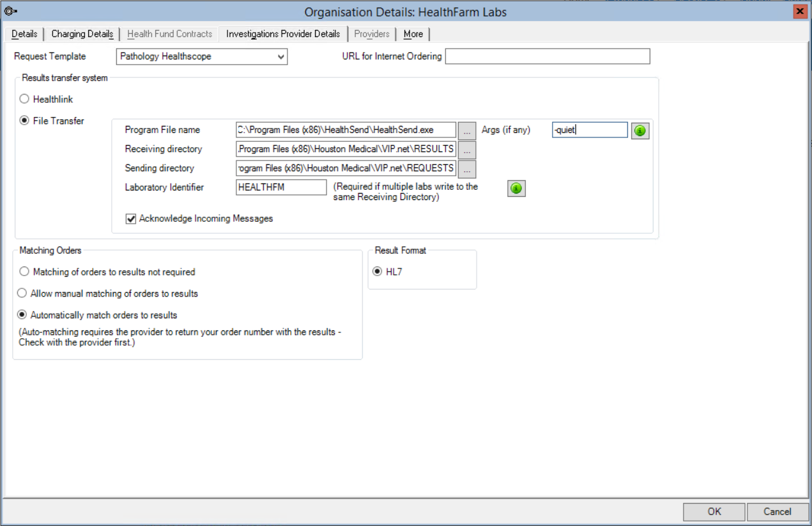Click the key icon in the title bar
The height and width of the screenshot is (526, 812).
coord(10,11)
